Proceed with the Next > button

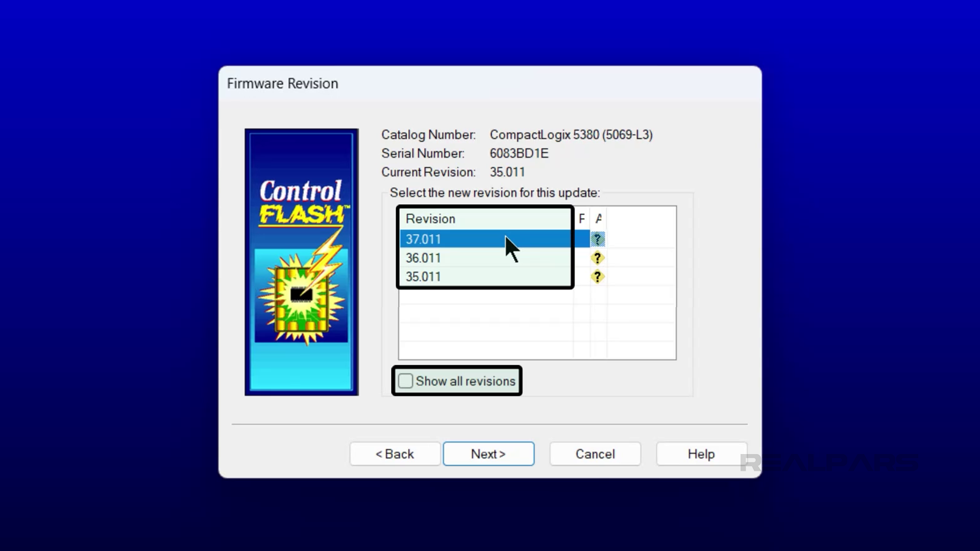[488, 454]
